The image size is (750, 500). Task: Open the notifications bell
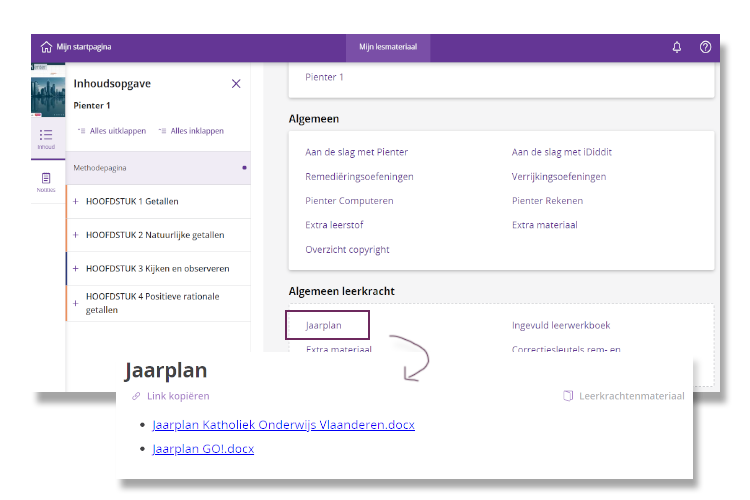pos(677,47)
